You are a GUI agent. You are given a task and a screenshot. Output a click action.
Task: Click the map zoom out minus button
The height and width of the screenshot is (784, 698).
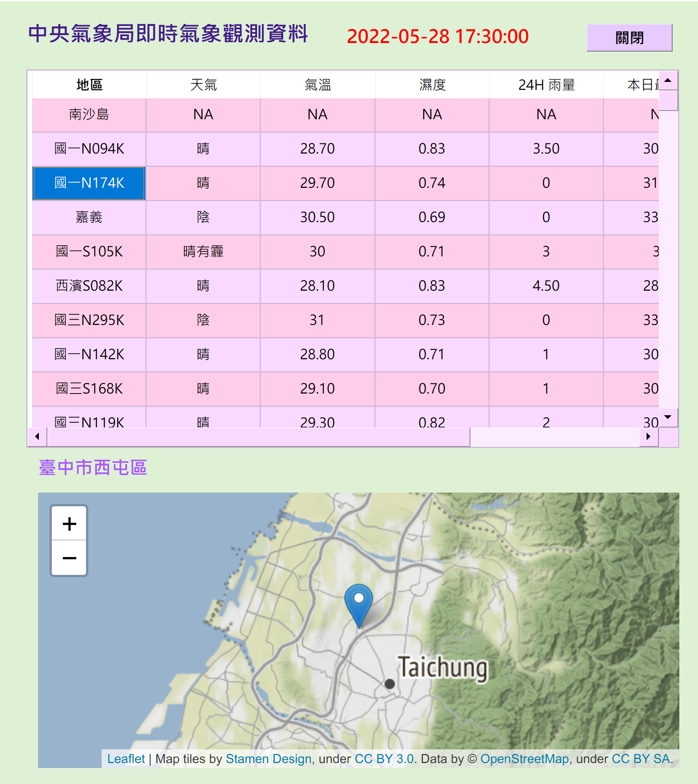point(69,558)
